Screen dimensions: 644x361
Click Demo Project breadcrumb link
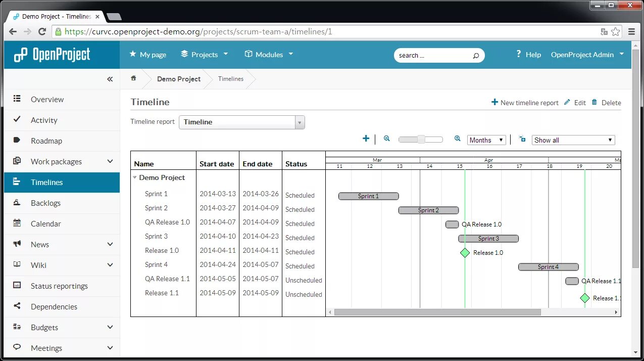[179, 79]
